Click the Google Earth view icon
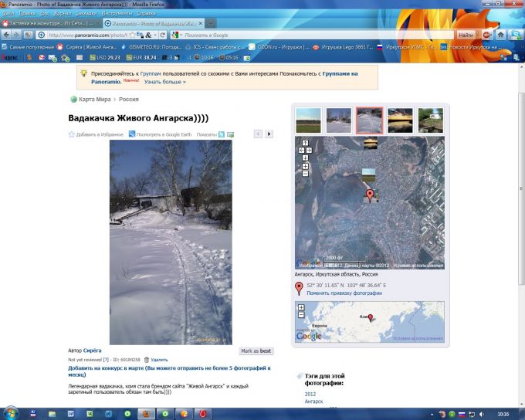Viewport: 525px width, 420px height. click(x=132, y=134)
